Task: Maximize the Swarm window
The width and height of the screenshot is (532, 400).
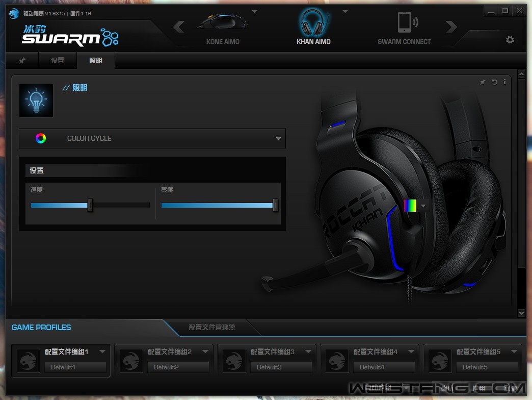Action: (505, 11)
